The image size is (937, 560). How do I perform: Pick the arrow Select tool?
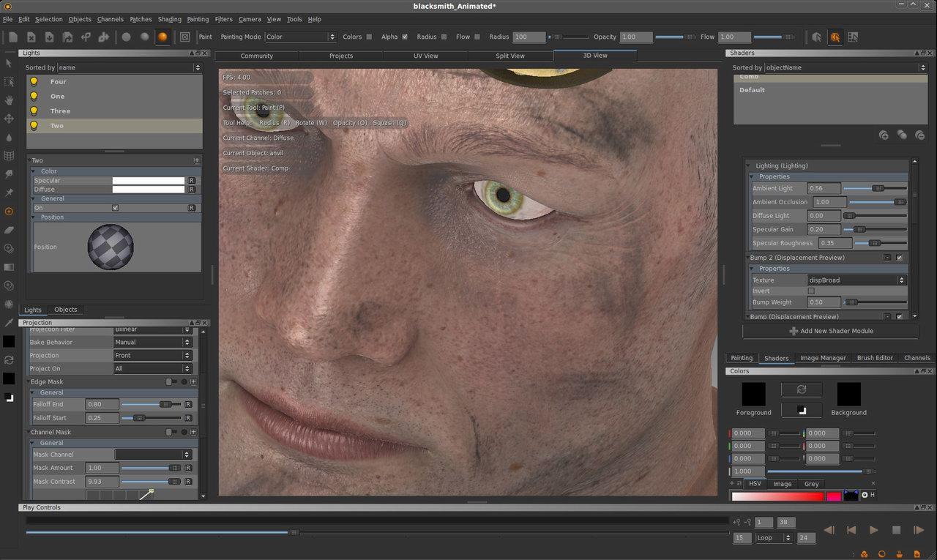coord(9,63)
